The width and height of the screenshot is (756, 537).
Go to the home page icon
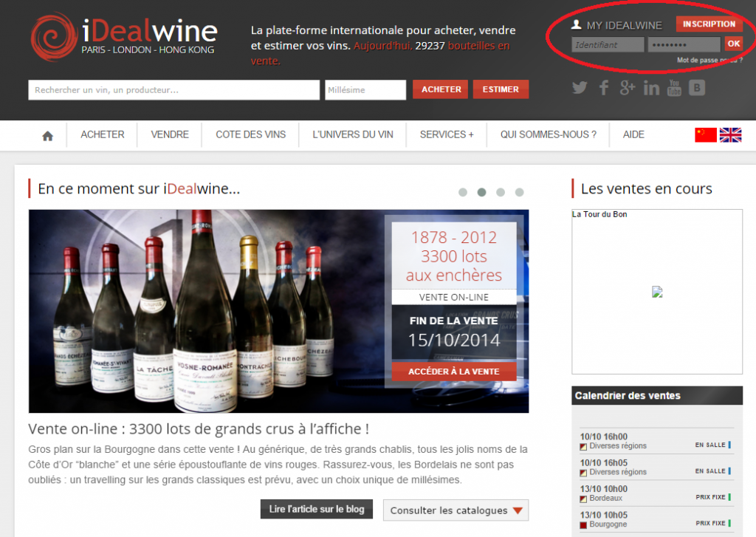47,136
